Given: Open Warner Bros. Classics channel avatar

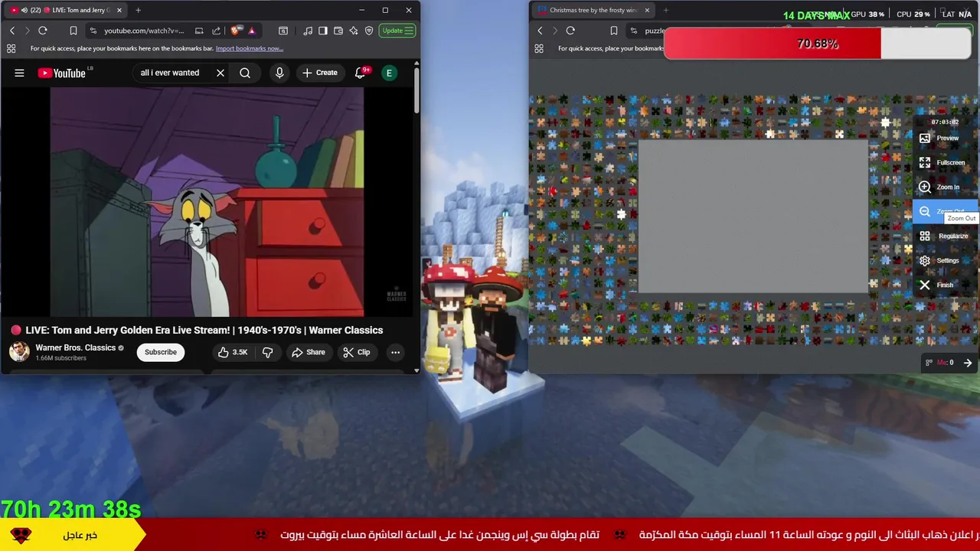Looking at the screenshot, I should coord(19,352).
